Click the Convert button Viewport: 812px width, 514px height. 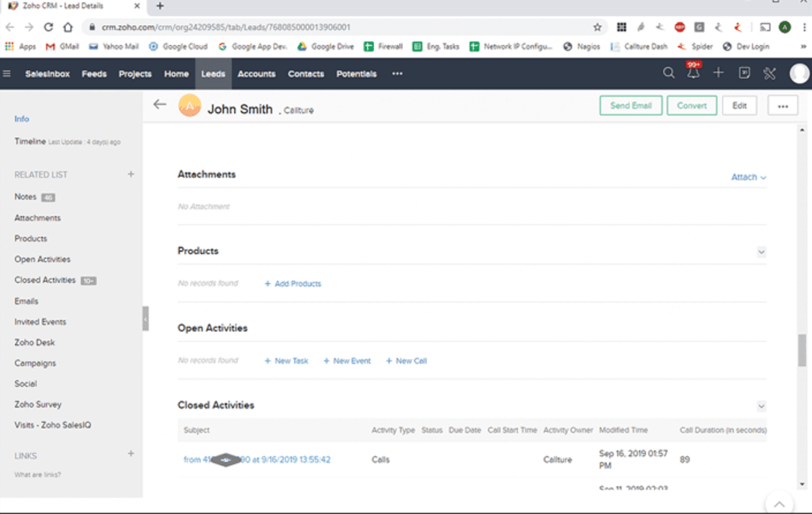[691, 105]
